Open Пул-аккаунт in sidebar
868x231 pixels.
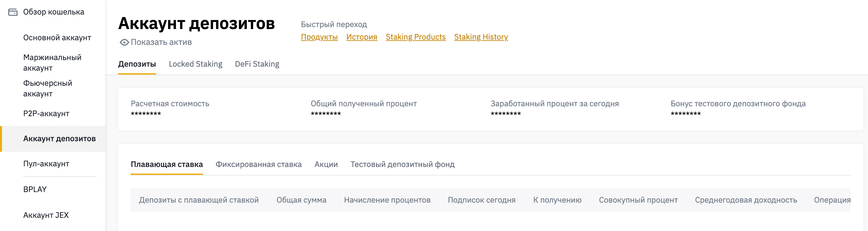pos(46,164)
